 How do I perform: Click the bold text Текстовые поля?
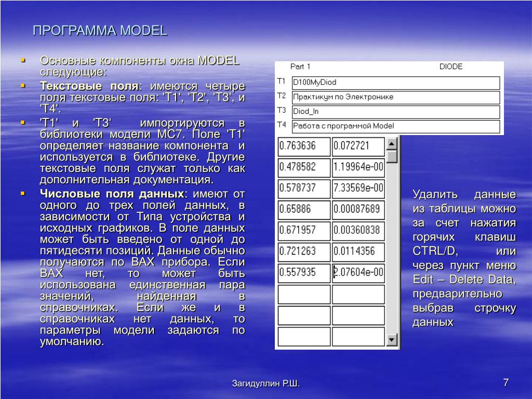tap(89, 86)
